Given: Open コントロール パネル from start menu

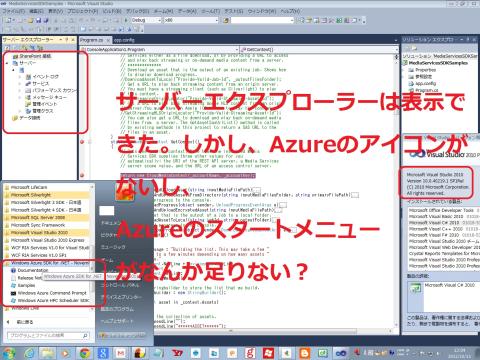Looking at the screenshot, I should tap(120, 285).
